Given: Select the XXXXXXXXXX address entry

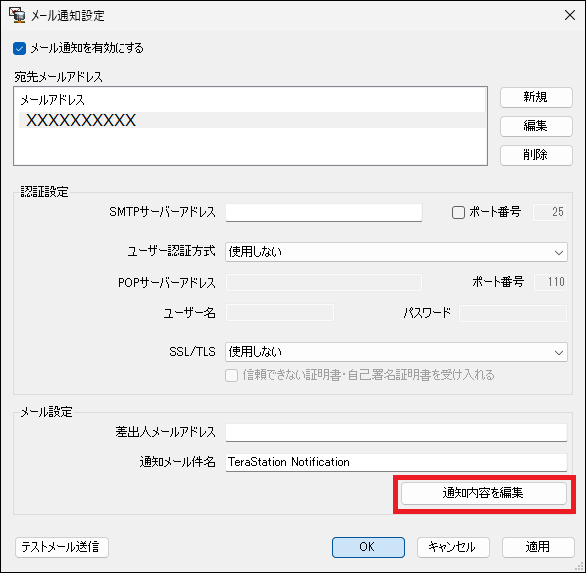Looking at the screenshot, I should point(252,120).
